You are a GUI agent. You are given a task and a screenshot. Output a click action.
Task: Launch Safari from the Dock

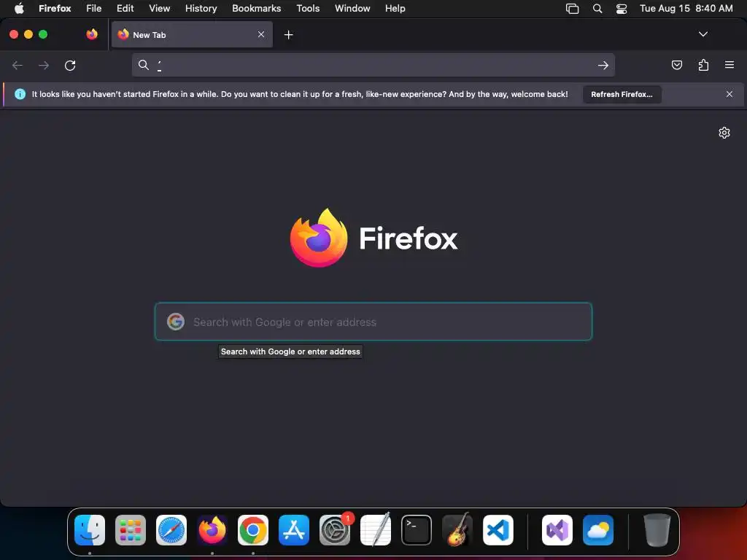tap(171, 530)
